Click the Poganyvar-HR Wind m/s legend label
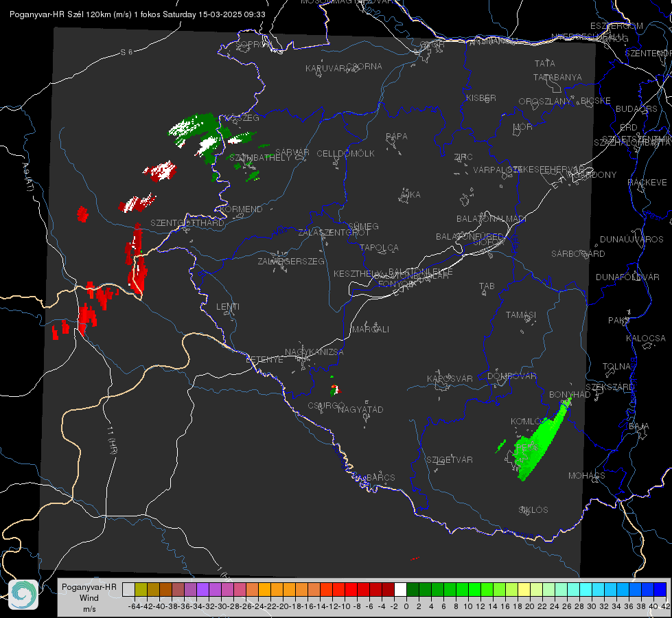Viewport: 672px width, 618px height. click(x=89, y=598)
